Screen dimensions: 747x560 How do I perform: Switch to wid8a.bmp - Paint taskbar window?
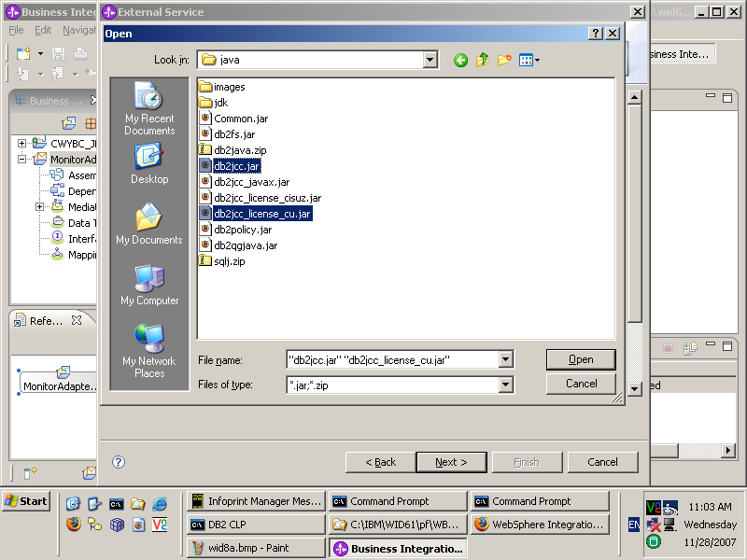tap(256, 548)
